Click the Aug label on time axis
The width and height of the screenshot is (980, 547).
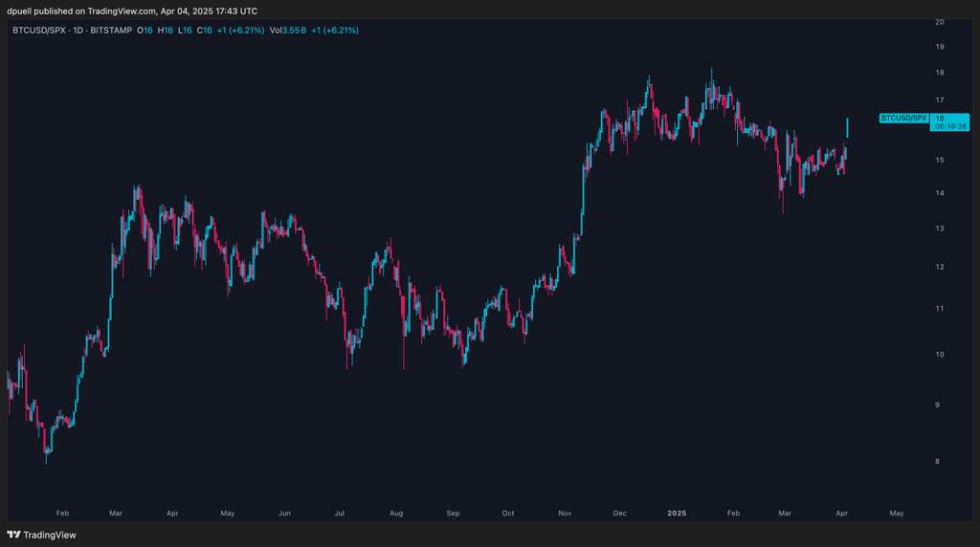pos(396,514)
